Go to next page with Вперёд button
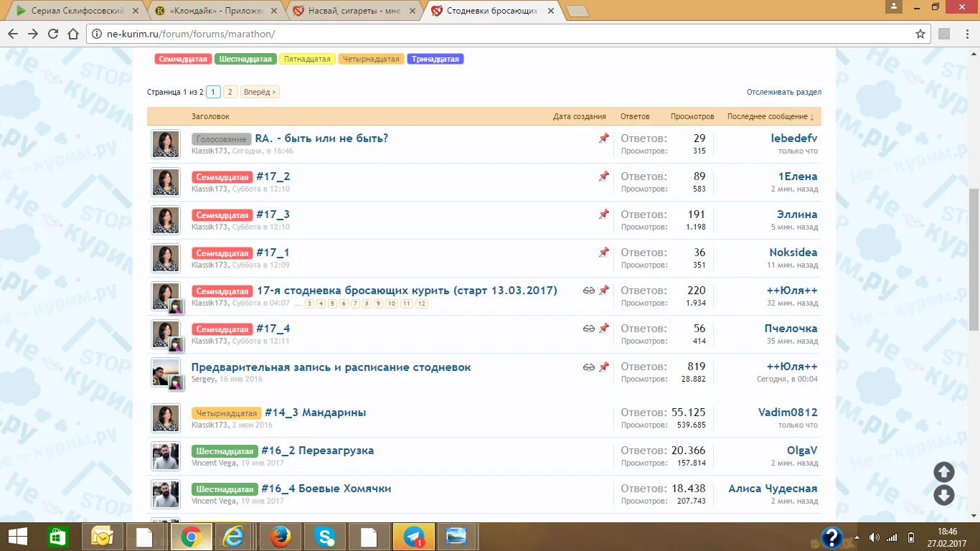 click(259, 92)
